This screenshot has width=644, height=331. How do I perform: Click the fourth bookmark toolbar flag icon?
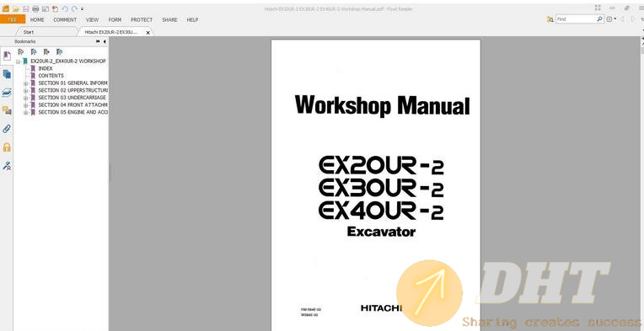point(59,51)
